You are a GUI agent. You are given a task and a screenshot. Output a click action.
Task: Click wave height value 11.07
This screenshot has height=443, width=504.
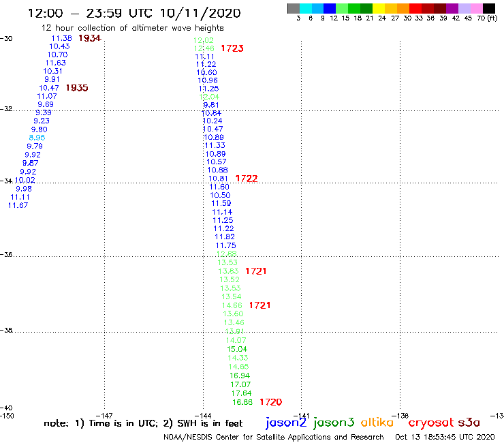pyautogui.click(x=47, y=96)
